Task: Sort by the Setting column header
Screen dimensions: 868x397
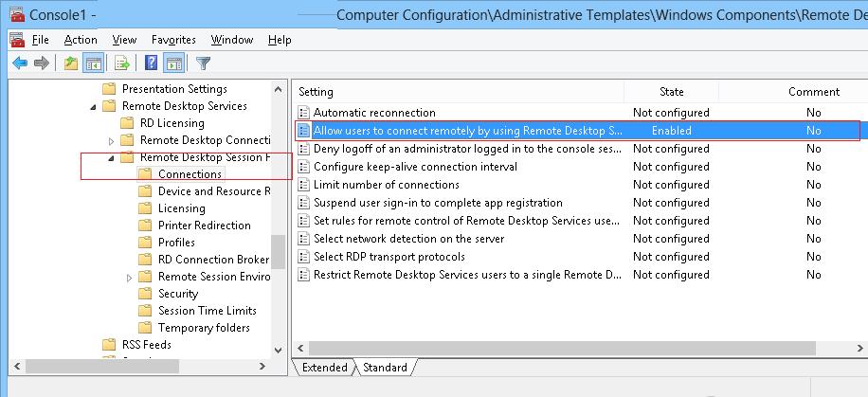Action: (459, 92)
